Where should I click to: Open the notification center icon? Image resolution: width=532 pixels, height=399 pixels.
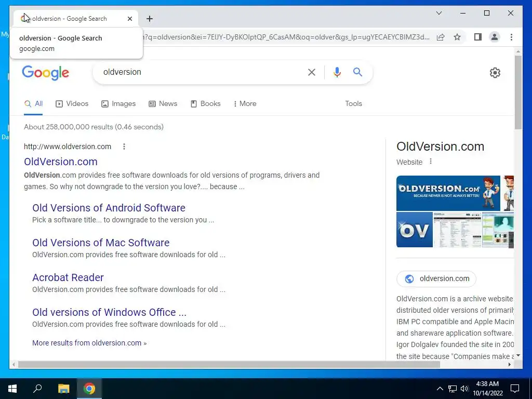point(515,389)
